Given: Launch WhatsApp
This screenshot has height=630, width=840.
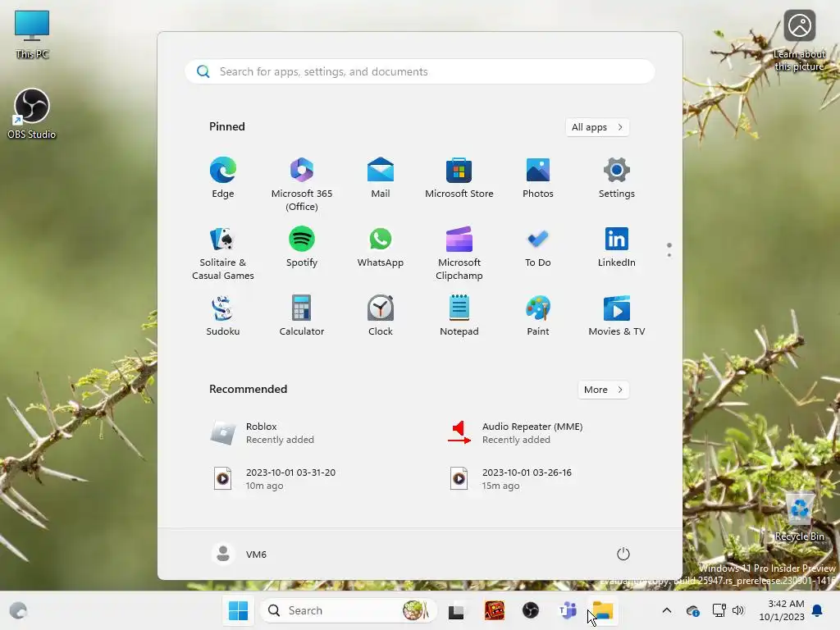Looking at the screenshot, I should click(x=381, y=248).
